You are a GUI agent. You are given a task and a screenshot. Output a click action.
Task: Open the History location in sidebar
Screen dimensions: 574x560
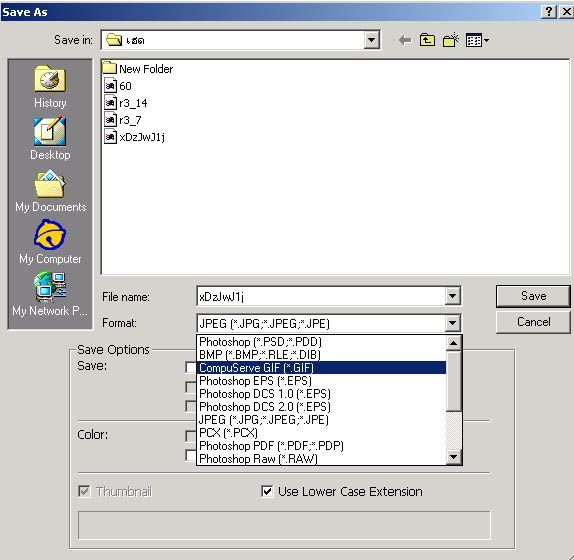50,87
